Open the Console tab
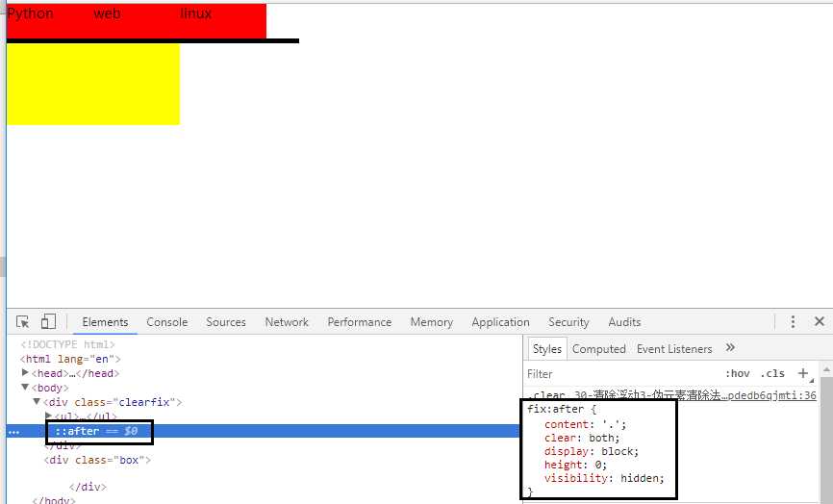Image resolution: width=833 pixels, height=504 pixels. (x=166, y=322)
